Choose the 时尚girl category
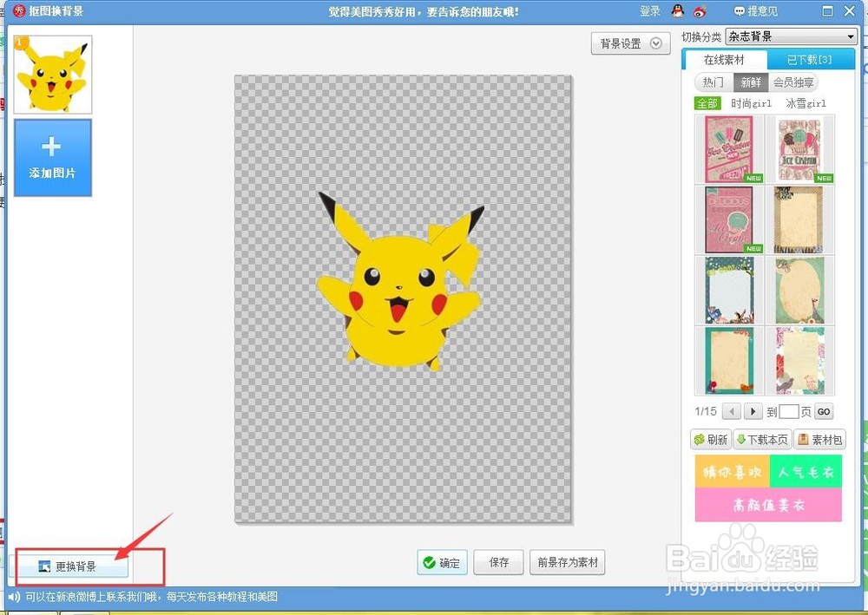 pyautogui.click(x=751, y=103)
